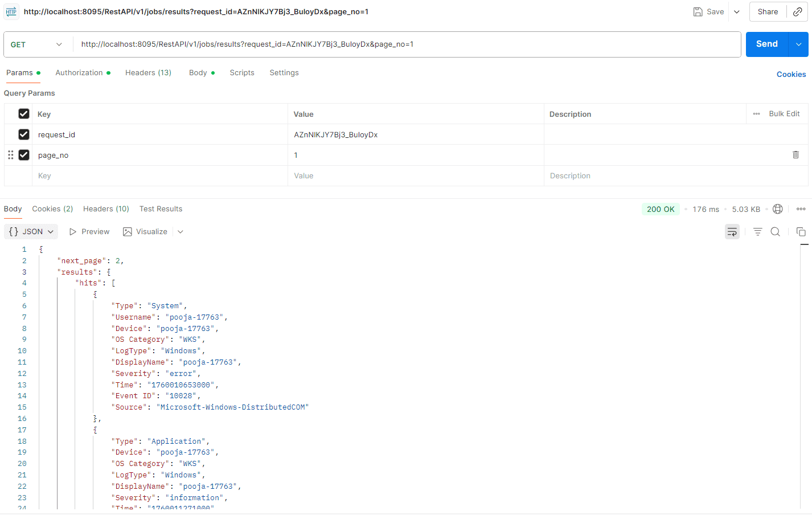Click the Microsoft-Windows-DistributedCOM source value
This screenshot has width=812, height=515.
[x=232, y=407]
